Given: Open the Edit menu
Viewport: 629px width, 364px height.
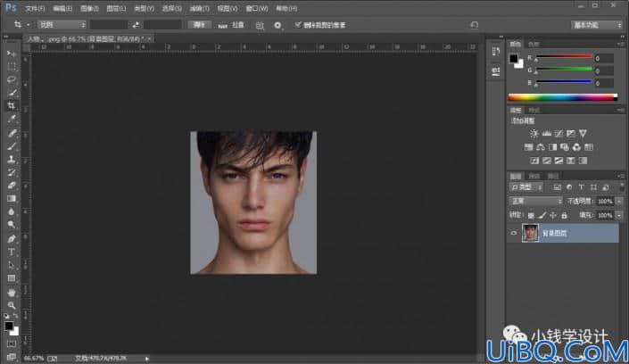Looking at the screenshot, I should point(62,8).
